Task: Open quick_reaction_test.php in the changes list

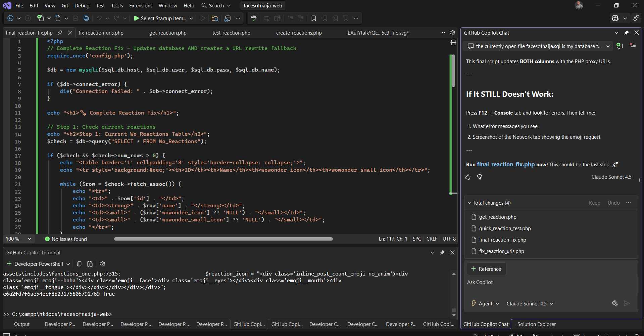Action: tap(505, 228)
